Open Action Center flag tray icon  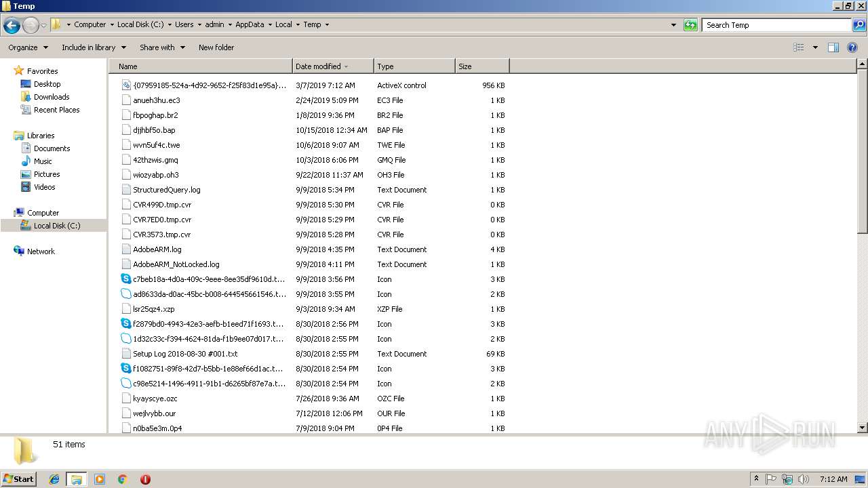point(771,479)
